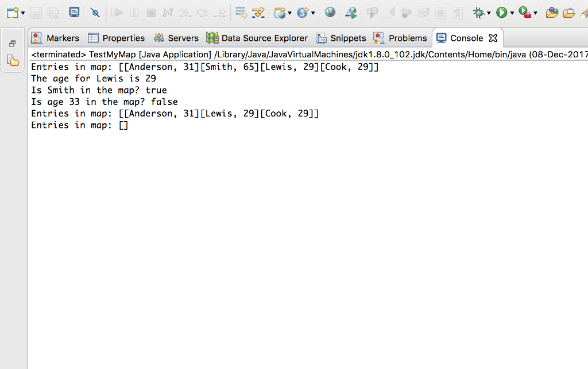Click the Step Over icon
The height and width of the screenshot is (369, 588).
(x=203, y=13)
